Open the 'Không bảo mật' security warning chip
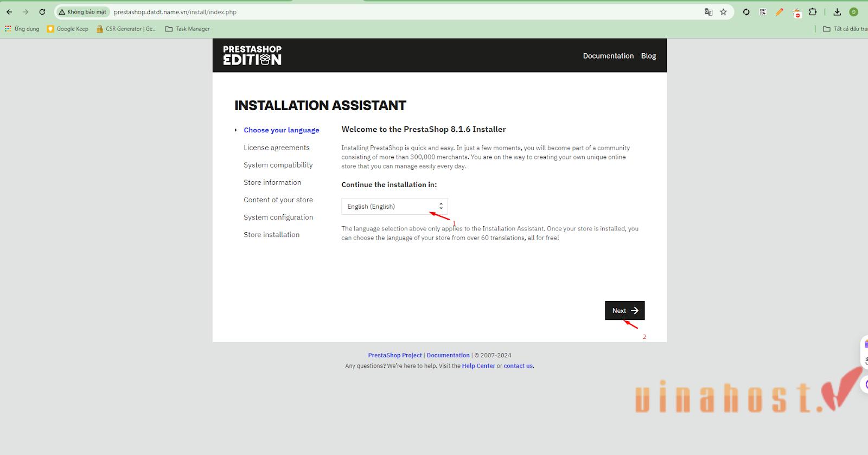 (83, 12)
